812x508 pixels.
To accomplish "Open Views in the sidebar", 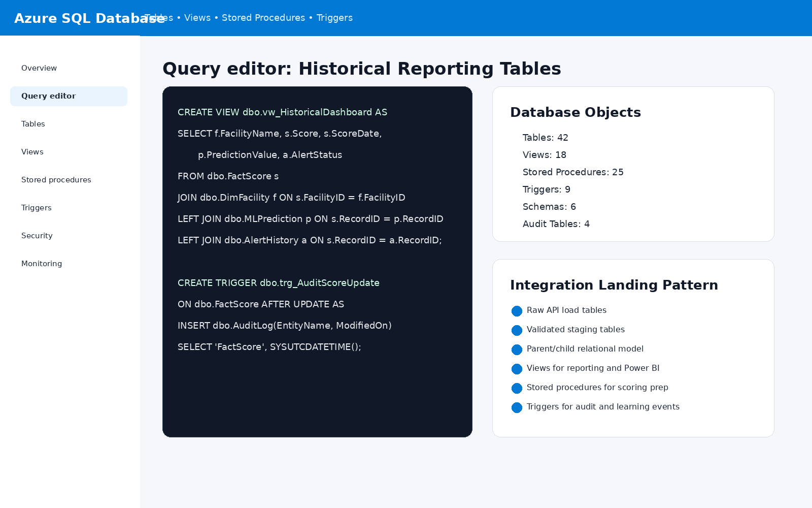I will [x=69, y=152].
